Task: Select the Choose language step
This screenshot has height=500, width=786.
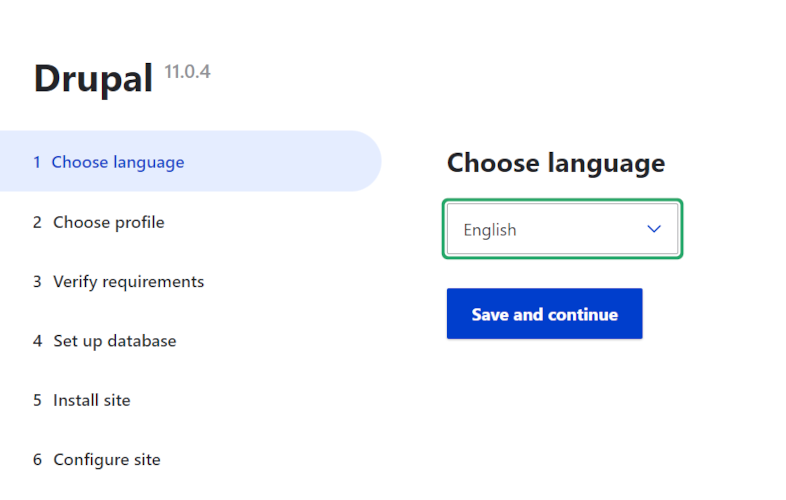Action: coord(118,162)
